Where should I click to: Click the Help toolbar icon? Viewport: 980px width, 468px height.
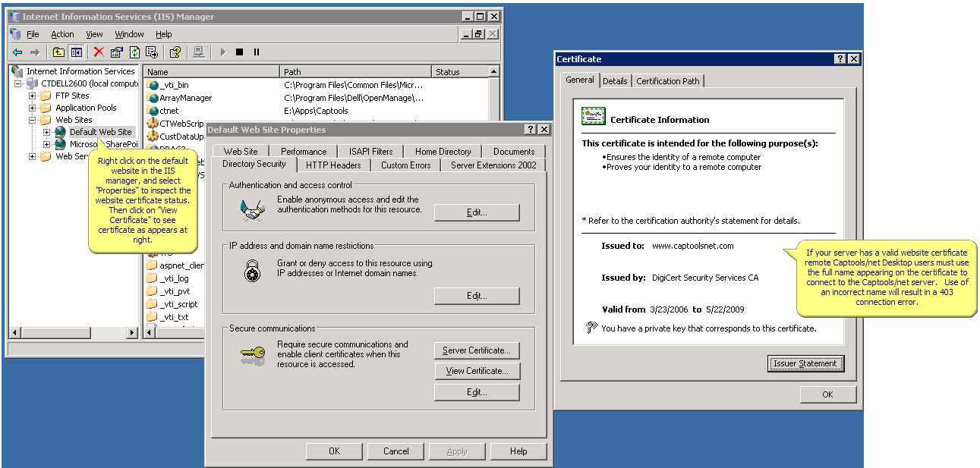175,52
